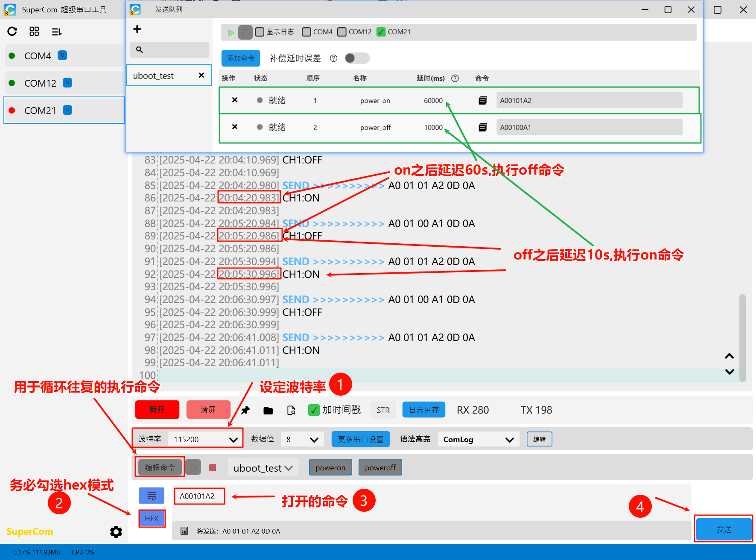The image size is (756, 560).
Task: Open the ComLog syntax highlight dropdown
Action: tap(478, 439)
